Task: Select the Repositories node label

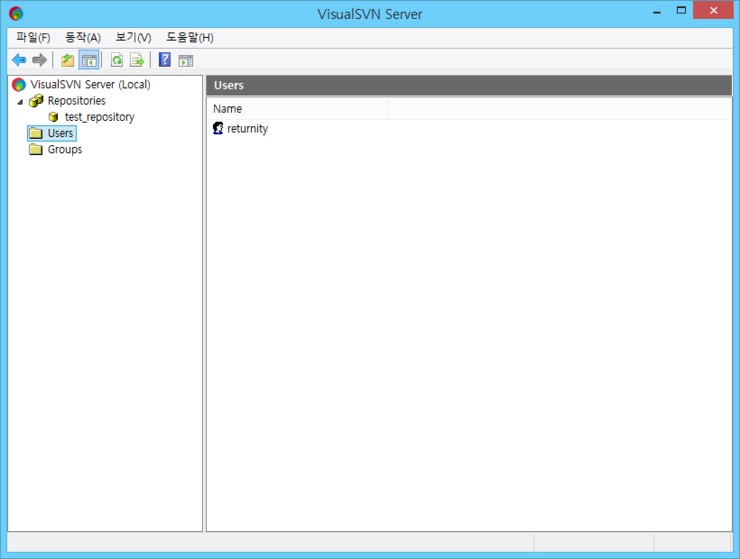Action: 76,101
